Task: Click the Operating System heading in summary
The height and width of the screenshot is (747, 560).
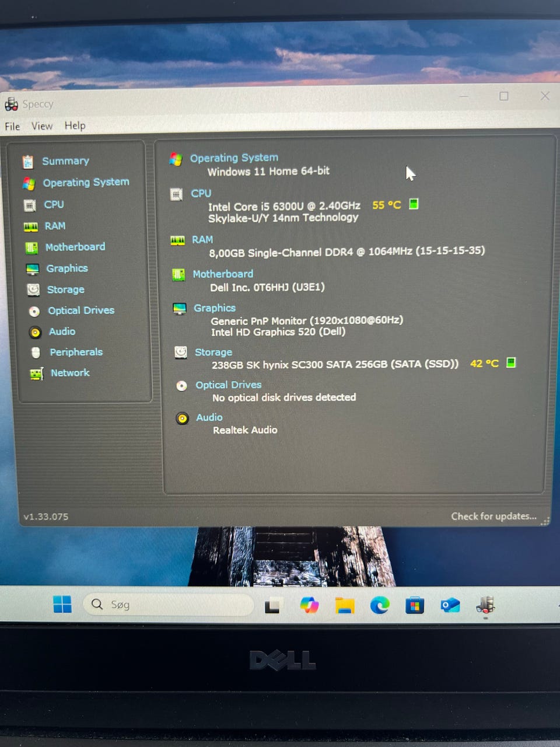Action: click(x=234, y=158)
